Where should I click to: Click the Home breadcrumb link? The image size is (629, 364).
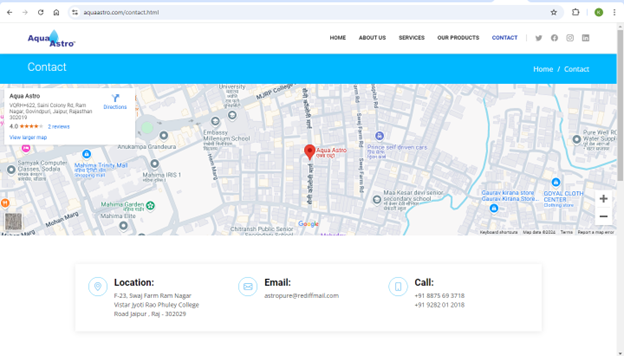(543, 69)
